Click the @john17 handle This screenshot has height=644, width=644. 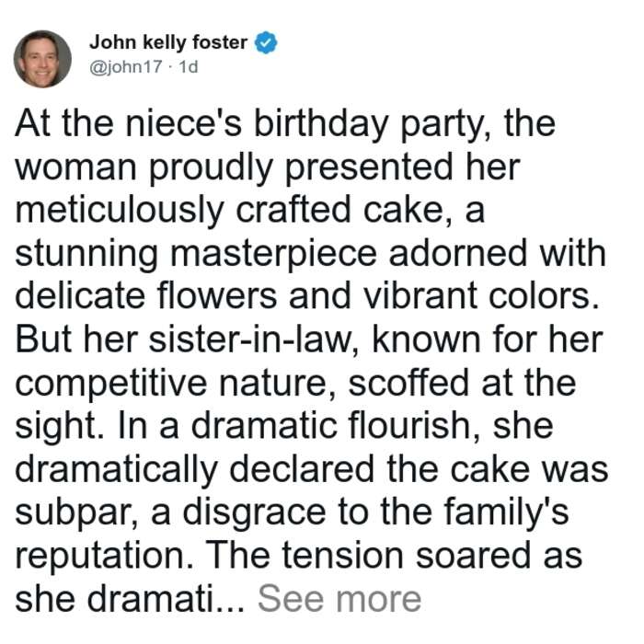(126, 66)
